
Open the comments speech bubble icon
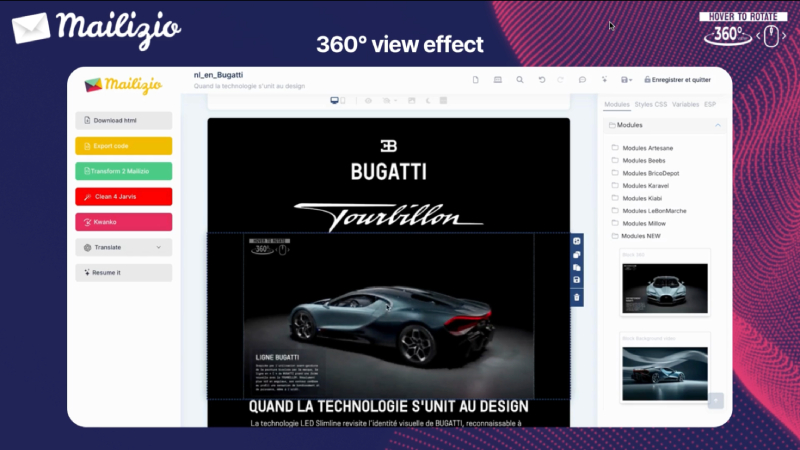pyautogui.click(x=582, y=80)
